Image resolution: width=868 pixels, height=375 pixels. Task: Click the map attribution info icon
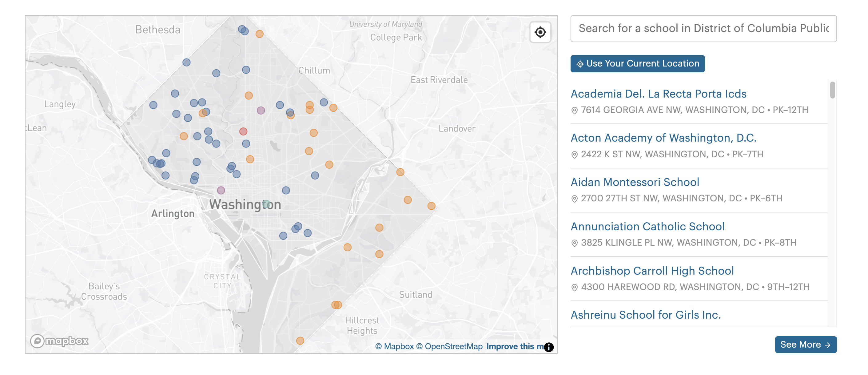(x=548, y=347)
